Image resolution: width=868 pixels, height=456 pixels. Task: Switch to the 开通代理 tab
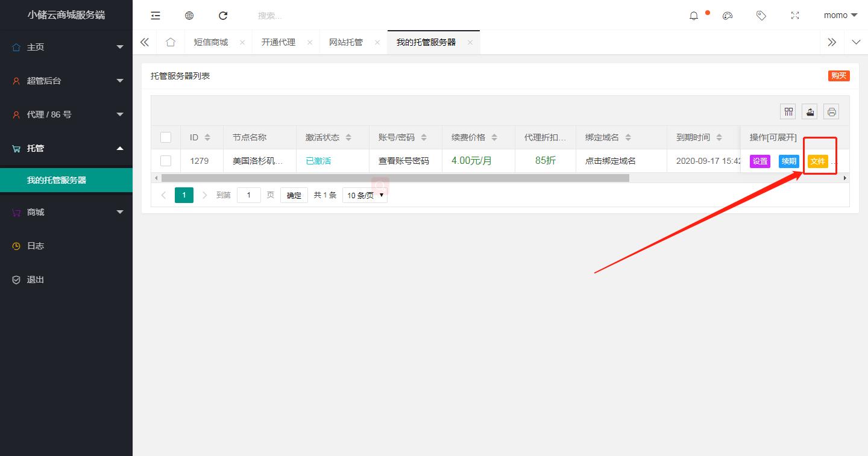[278, 42]
